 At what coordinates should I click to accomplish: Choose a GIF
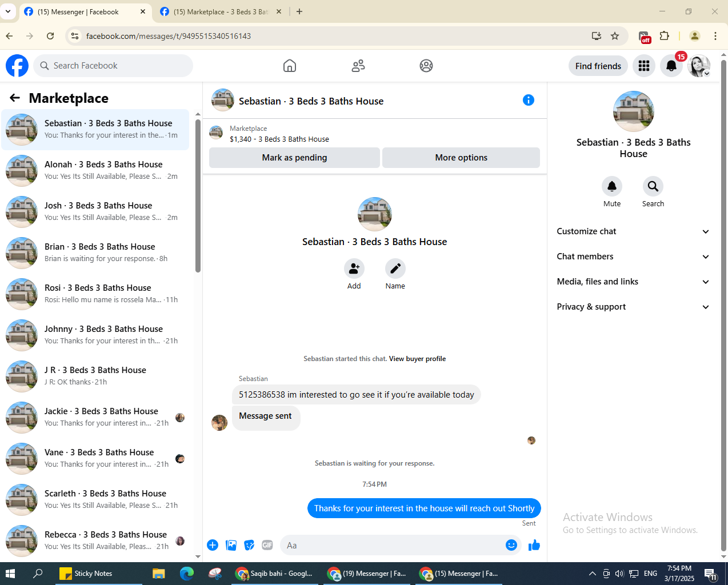267,545
